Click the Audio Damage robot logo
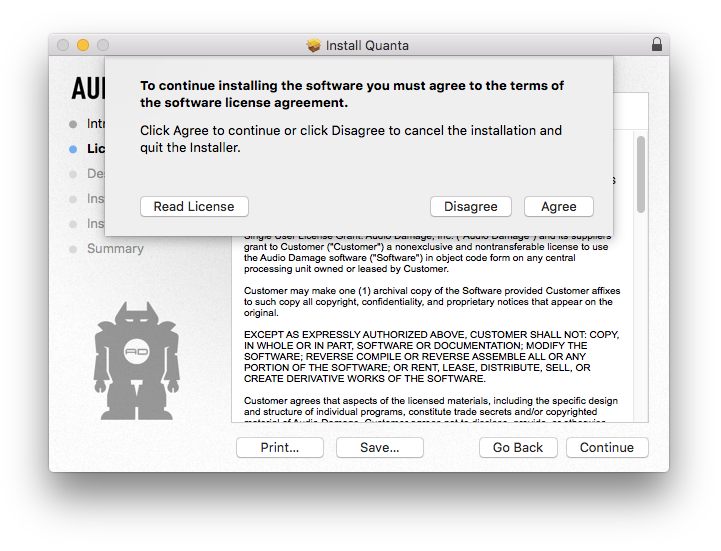721x551 pixels. click(x=137, y=361)
